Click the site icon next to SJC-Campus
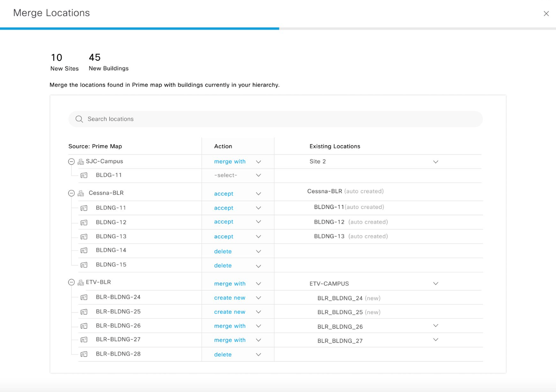This screenshot has height=392, width=556. (81, 162)
